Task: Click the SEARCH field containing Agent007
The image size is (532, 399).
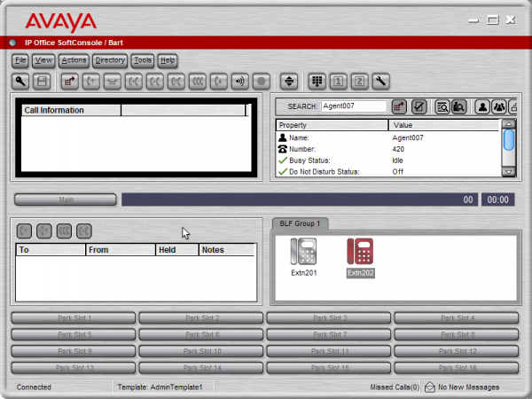Action: click(x=354, y=106)
